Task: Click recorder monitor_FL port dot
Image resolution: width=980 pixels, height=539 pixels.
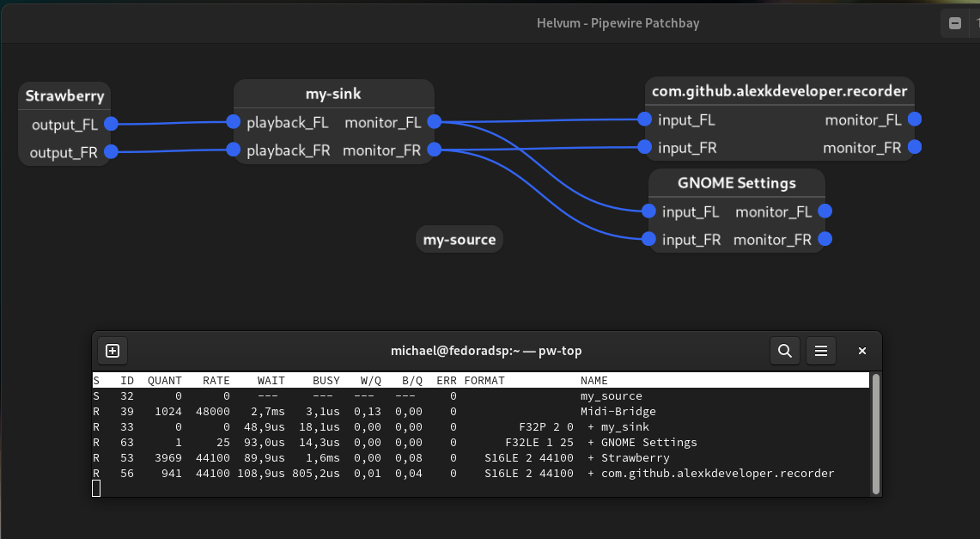Action: 915,119
